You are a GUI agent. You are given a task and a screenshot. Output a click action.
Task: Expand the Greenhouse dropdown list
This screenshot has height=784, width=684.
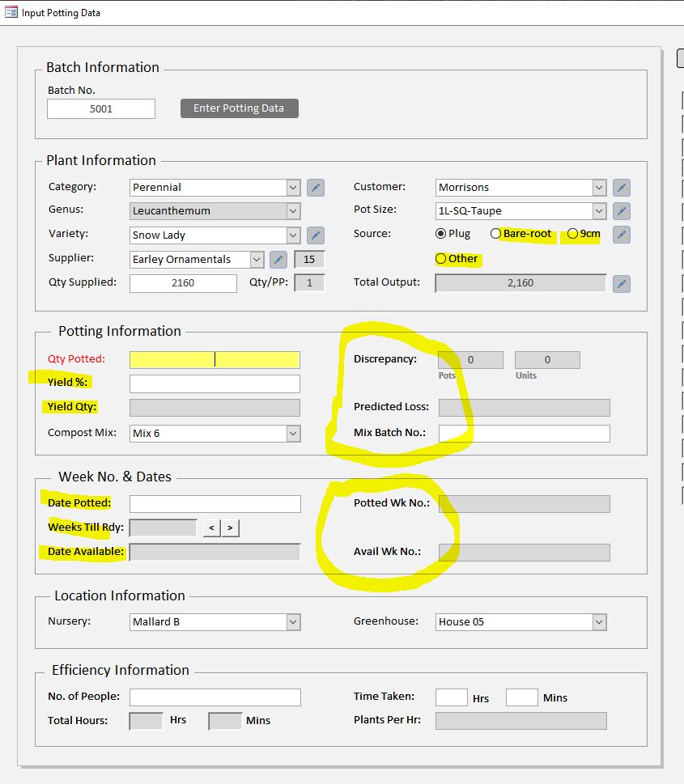[598, 622]
